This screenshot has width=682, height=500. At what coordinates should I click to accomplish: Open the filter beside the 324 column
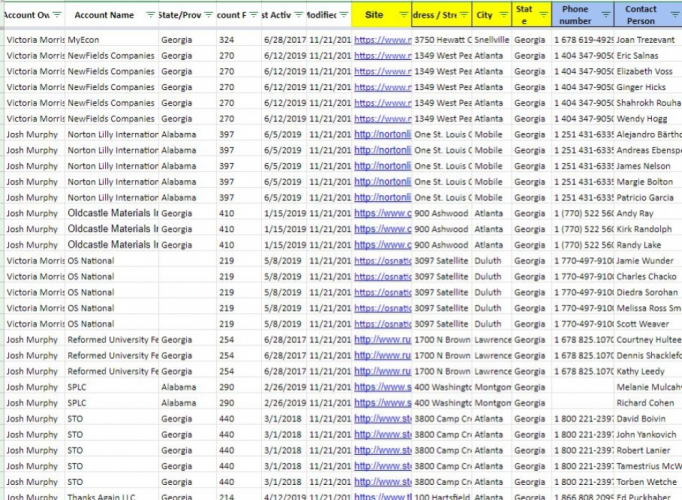(254, 15)
